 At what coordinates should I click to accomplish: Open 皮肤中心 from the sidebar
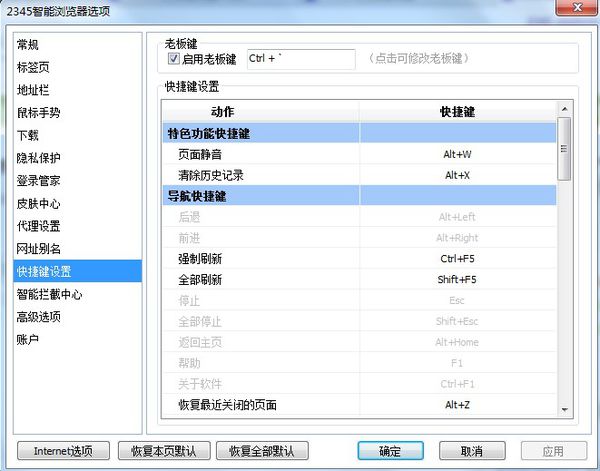tap(77, 203)
